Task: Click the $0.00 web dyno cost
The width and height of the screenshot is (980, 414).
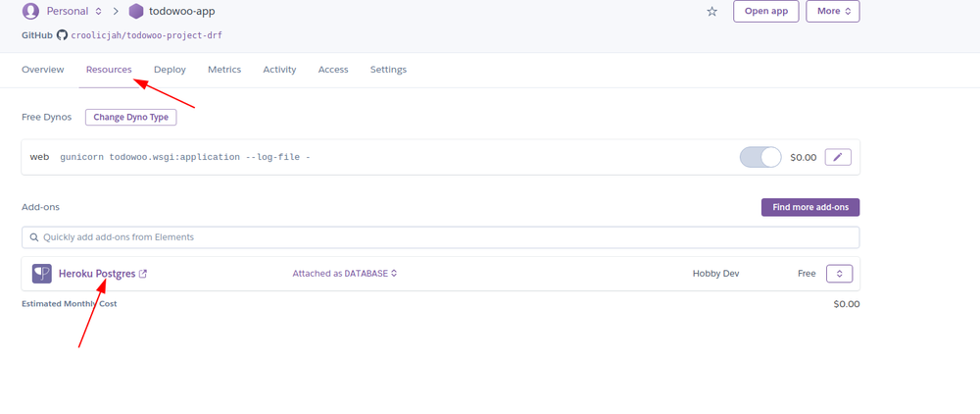Action: 804,158
